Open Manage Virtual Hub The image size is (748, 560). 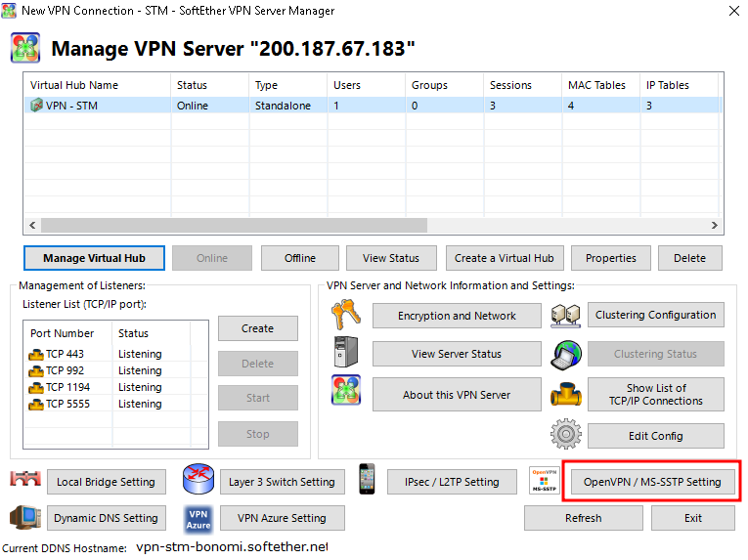[94, 258]
